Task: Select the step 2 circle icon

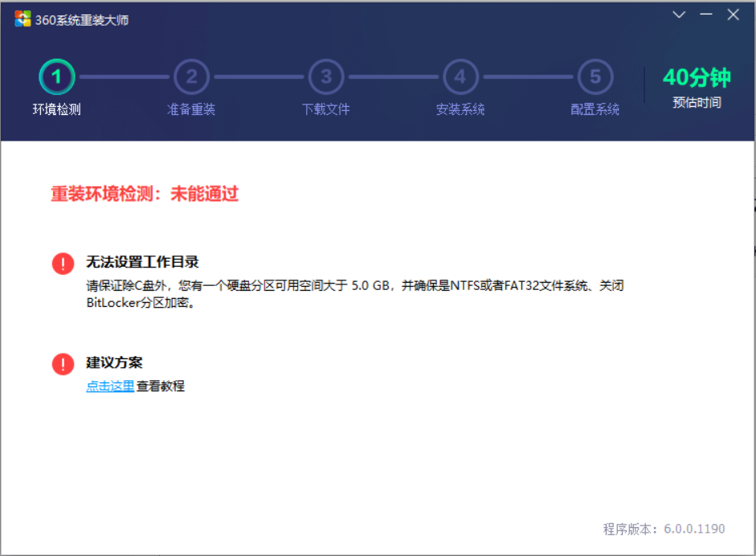Action: tap(191, 77)
